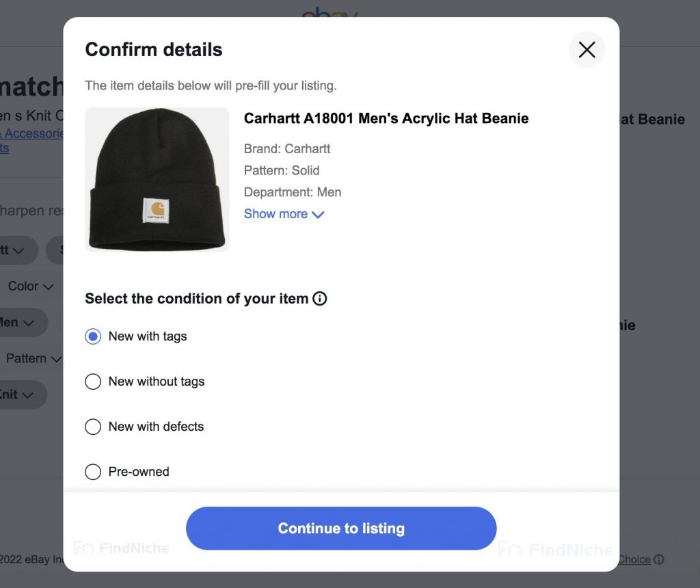Expand item details with Show more
Viewport: 700px width, 588px height.
tap(284, 214)
